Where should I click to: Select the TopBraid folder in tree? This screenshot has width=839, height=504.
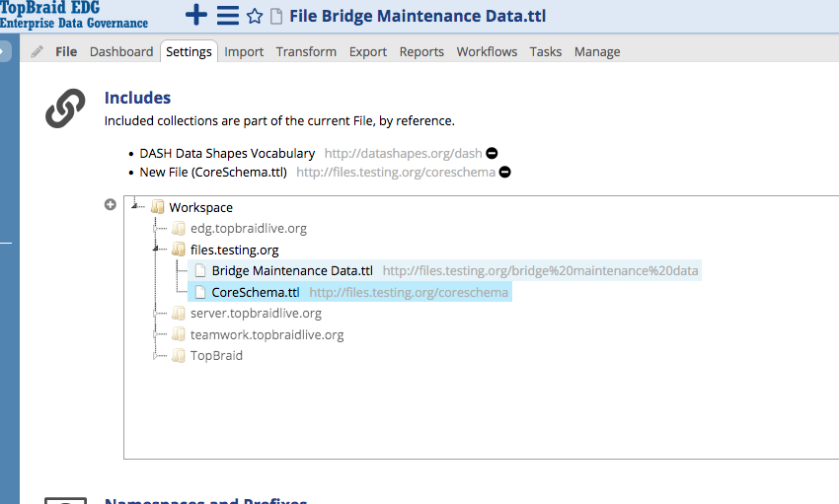click(x=216, y=355)
